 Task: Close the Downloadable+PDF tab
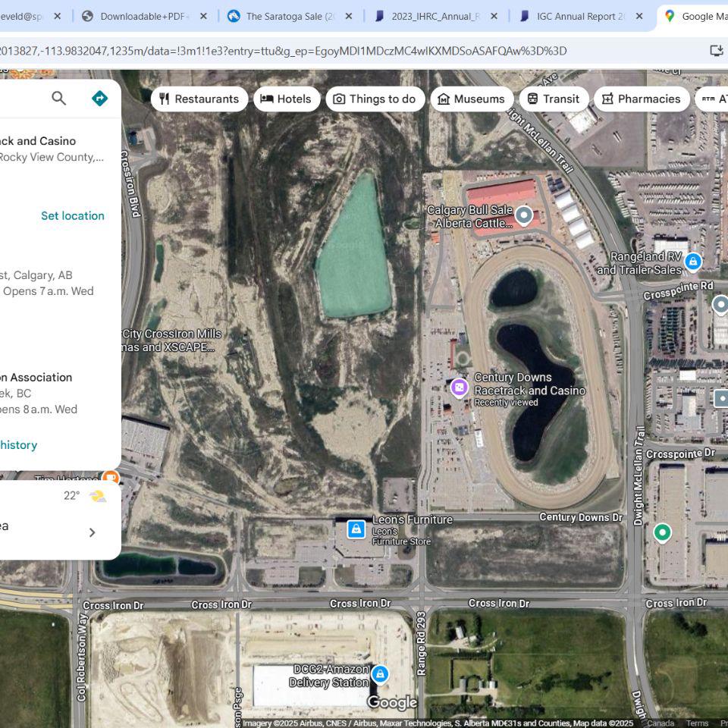pos(203,16)
